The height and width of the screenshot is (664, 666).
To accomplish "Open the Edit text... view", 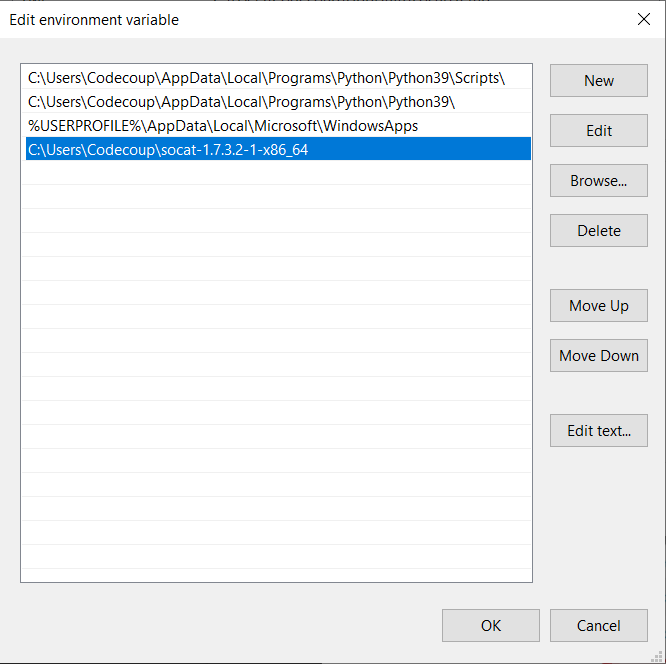I will click(x=598, y=431).
